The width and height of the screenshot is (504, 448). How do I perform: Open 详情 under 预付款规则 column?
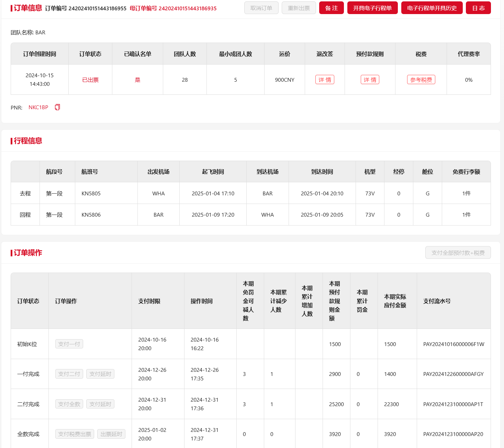pos(370,80)
